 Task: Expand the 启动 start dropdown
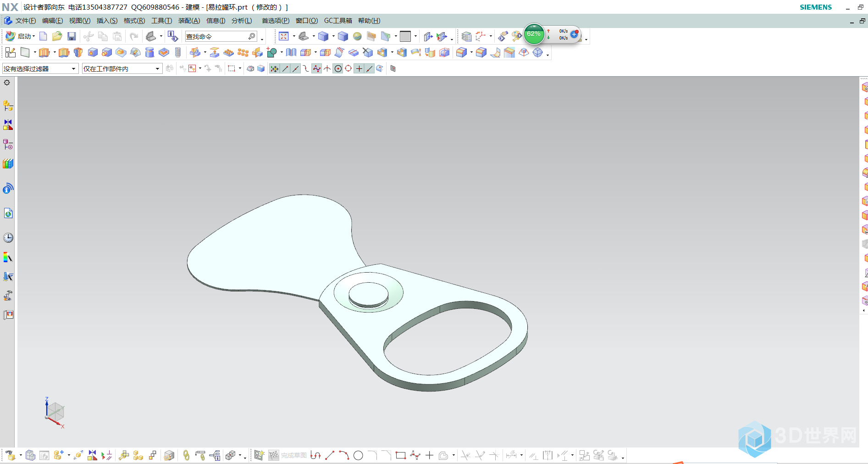coord(33,37)
